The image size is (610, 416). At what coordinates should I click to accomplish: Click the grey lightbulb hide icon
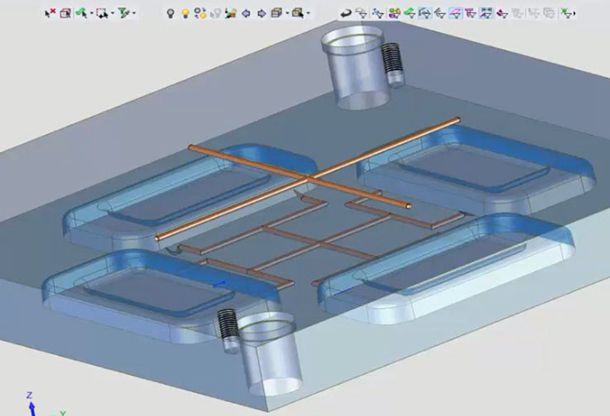point(170,13)
